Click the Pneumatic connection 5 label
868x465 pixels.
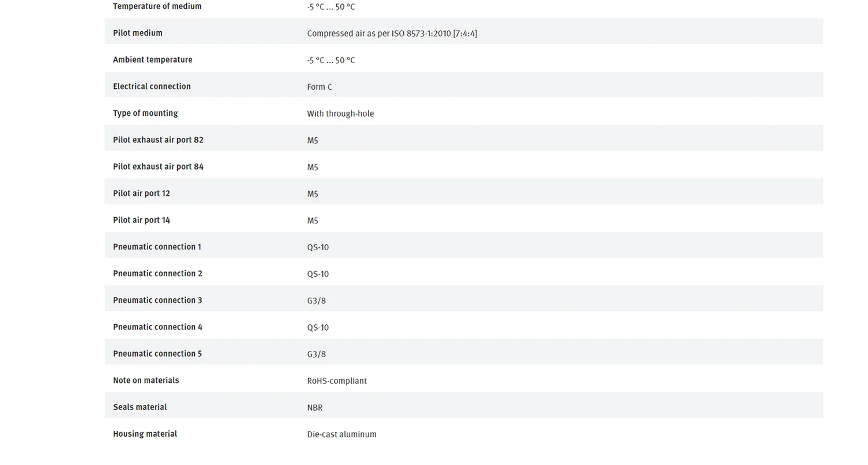point(157,353)
